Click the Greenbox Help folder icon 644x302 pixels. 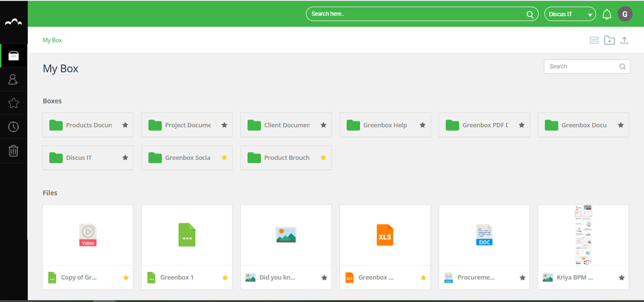click(x=353, y=125)
